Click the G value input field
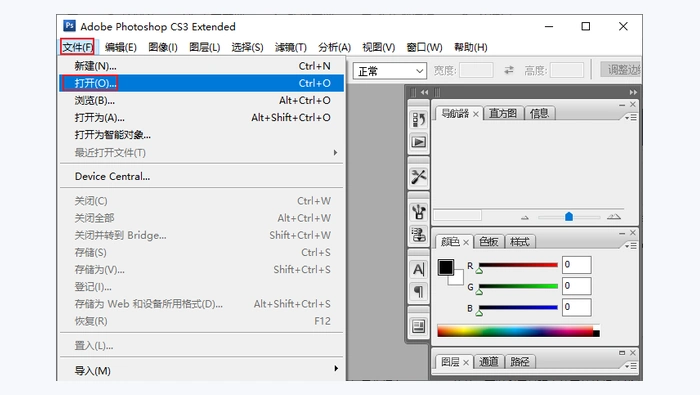The height and width of the screenshot is (395, 700). 576,286
